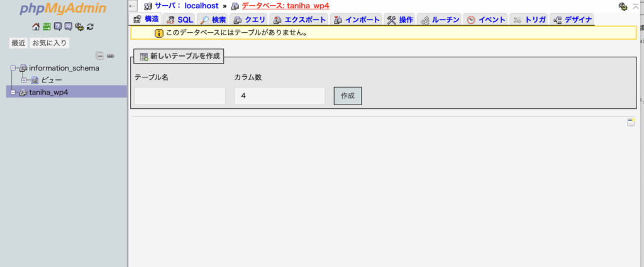The width and height of the screenshot is (644, 267).
Task: Click the カラム数 label
Action: pos(248,77)
